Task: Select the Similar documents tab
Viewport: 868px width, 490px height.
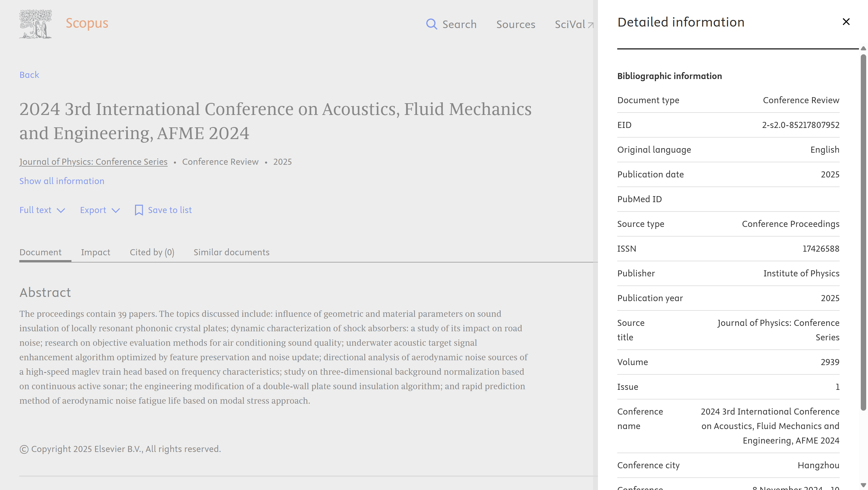Action: (231, 252)
